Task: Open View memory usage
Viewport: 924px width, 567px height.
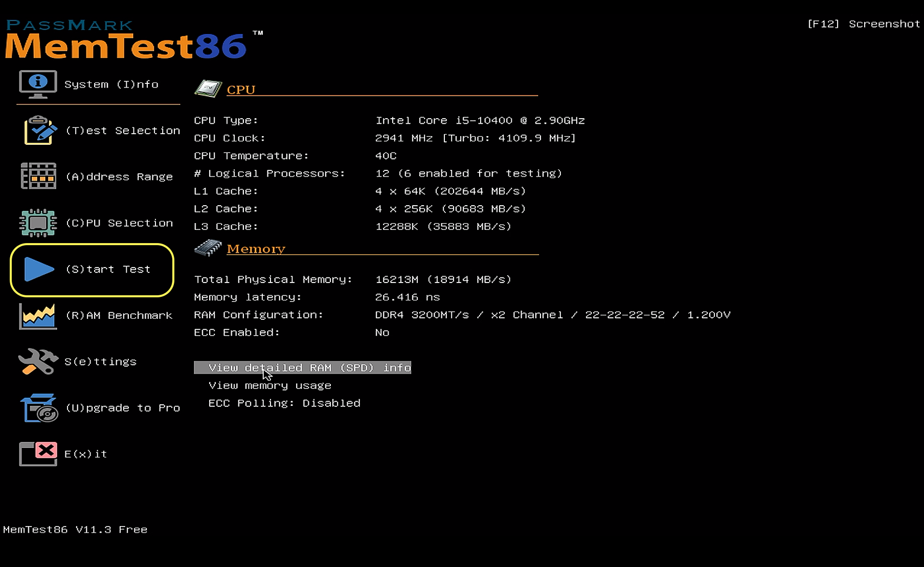Action: tap(269, 385)
